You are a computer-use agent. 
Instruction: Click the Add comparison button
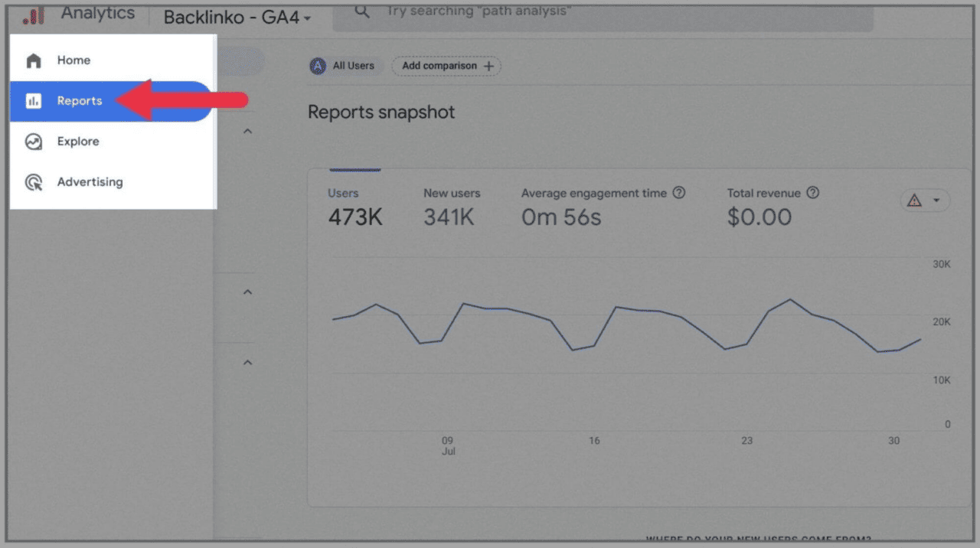[x=446, y=66]
